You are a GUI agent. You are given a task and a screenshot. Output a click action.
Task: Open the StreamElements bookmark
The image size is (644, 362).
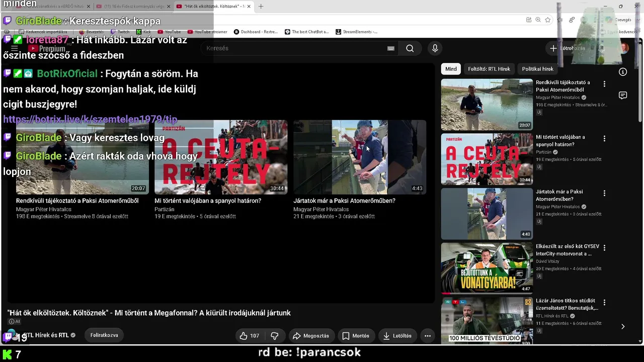[x=357, y=32]
